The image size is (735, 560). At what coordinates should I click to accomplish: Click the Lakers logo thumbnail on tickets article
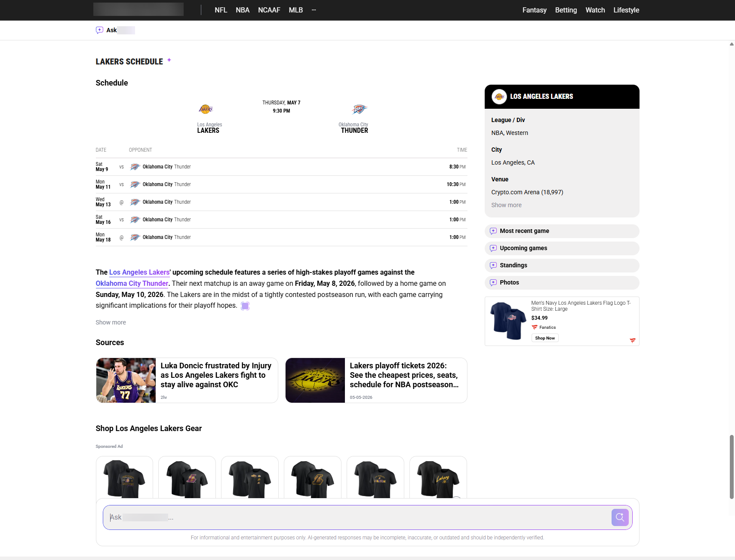click(x=315, y=380)
